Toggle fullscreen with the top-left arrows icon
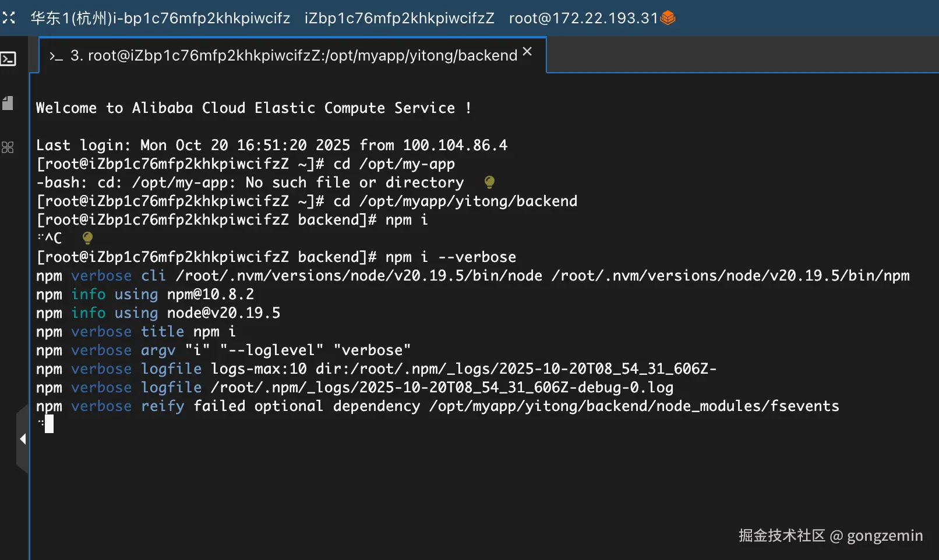The width and height of the screenshot is (939, 560). [x=8, y=18]
